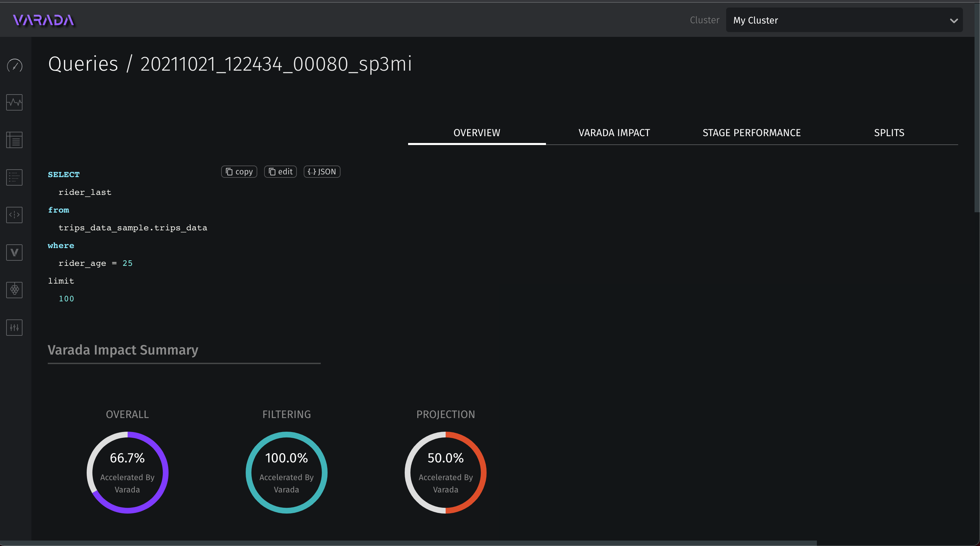The height and width of the screenshot is (546, 980).
Task: Open the sliders settings sidebar icon
Action: tap(14, 327)
